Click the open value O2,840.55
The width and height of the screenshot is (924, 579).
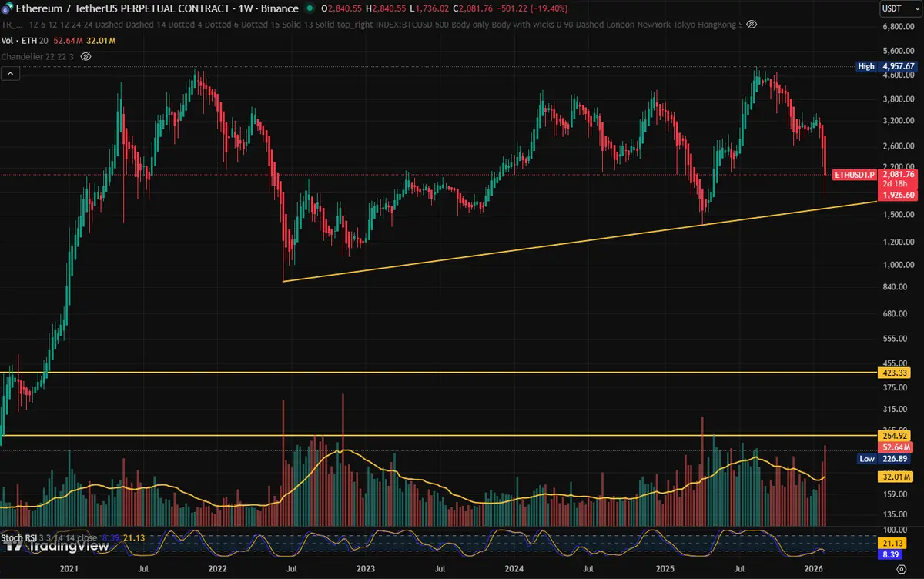(x=343, y=8)
